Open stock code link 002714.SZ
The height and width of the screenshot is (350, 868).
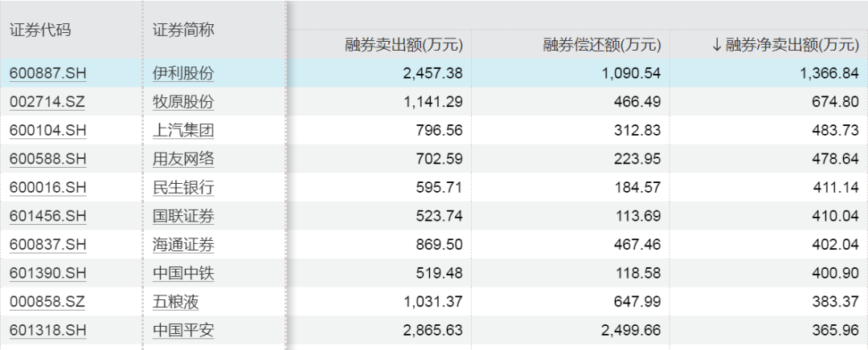tap(47, 102)
